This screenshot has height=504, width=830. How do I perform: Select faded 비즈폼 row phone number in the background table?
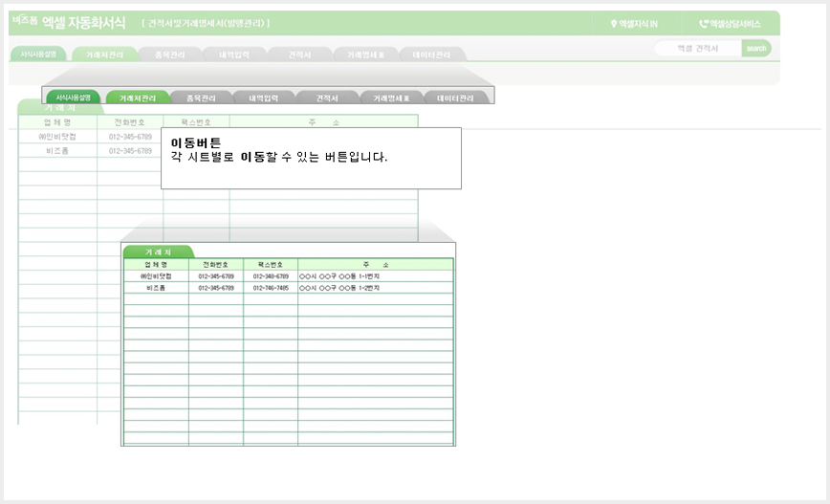point(130,151)
